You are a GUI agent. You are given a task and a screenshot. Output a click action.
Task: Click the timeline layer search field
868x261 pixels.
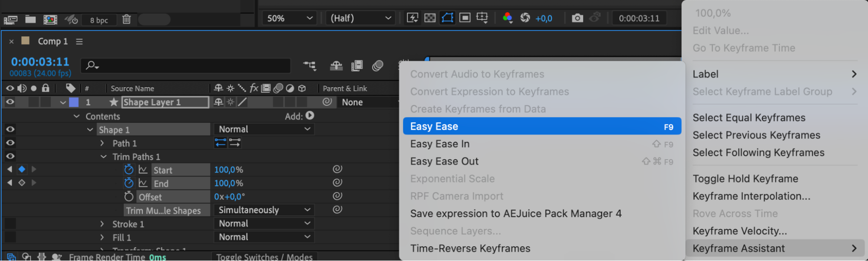click(187, 65)
